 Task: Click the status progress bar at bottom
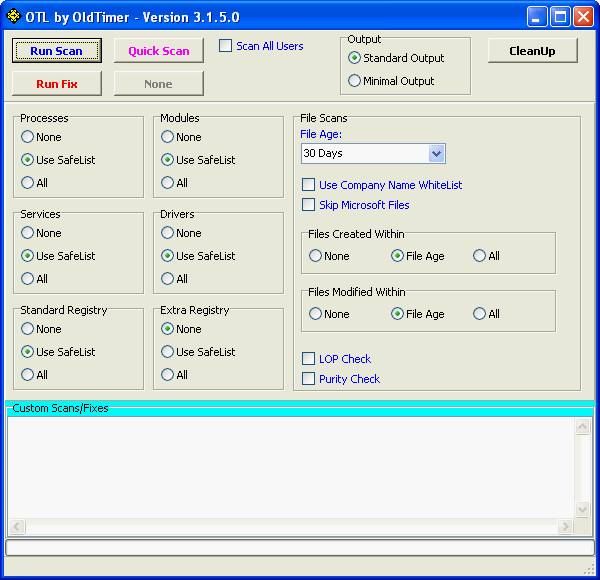pyautogui.click(x=300, y=547)
